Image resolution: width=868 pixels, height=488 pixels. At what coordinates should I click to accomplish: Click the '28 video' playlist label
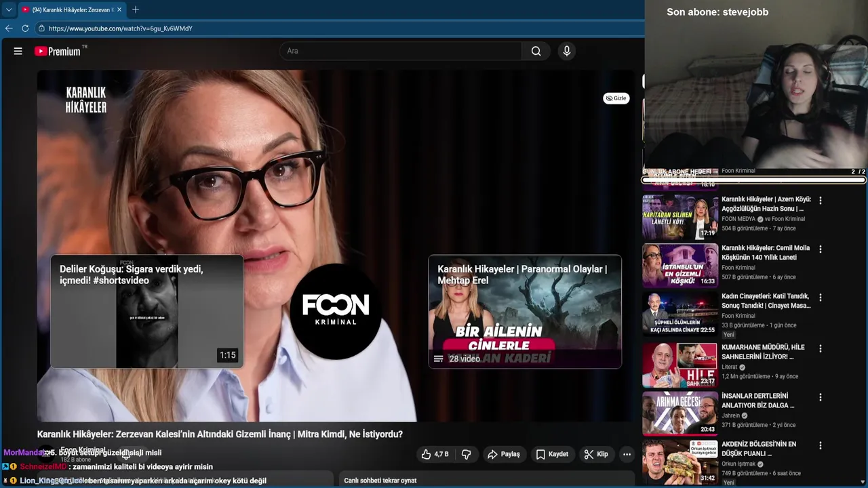click(465, 359)
